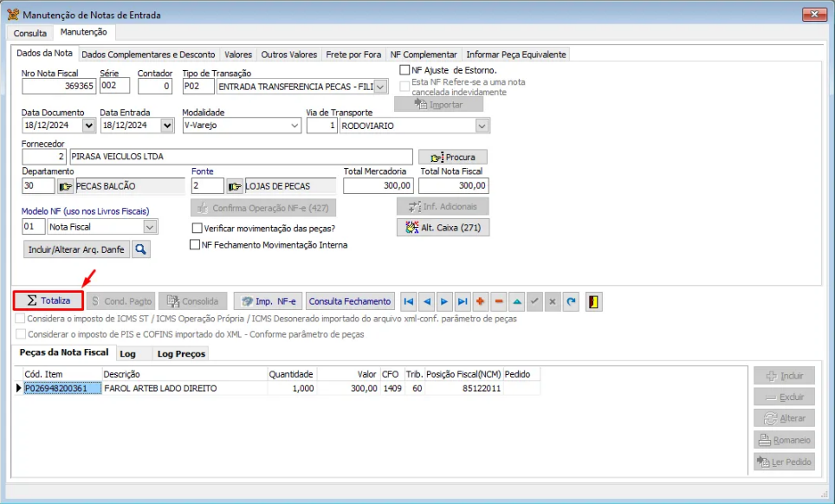Click the refresh data icon
Viewport: 835px width, 504px height.
tap(571, 301)
